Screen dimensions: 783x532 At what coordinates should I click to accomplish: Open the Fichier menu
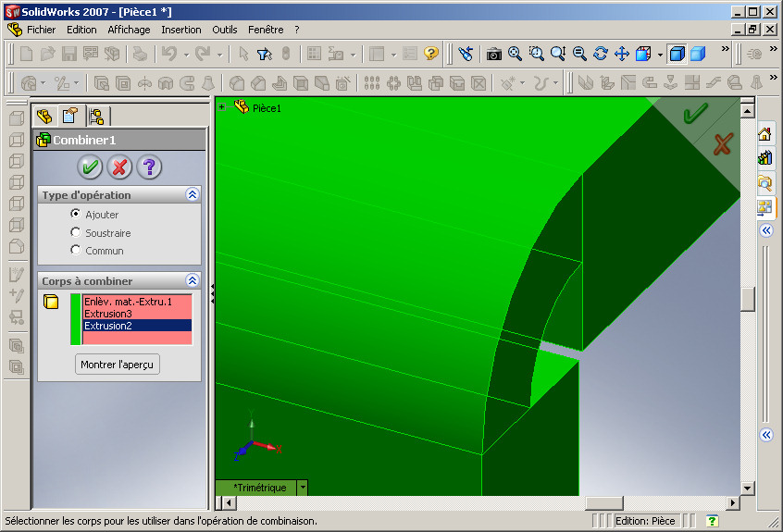(42, 30)
